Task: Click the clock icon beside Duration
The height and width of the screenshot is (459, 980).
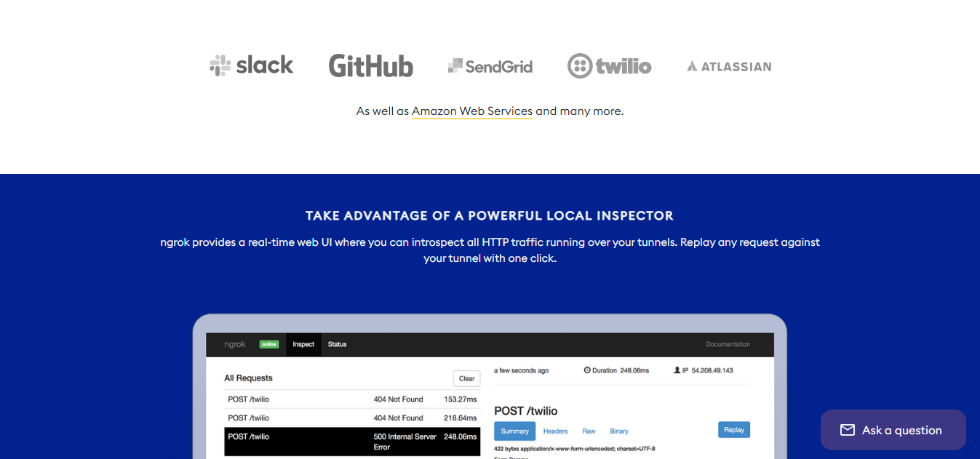Action: (x=587, y=370)
